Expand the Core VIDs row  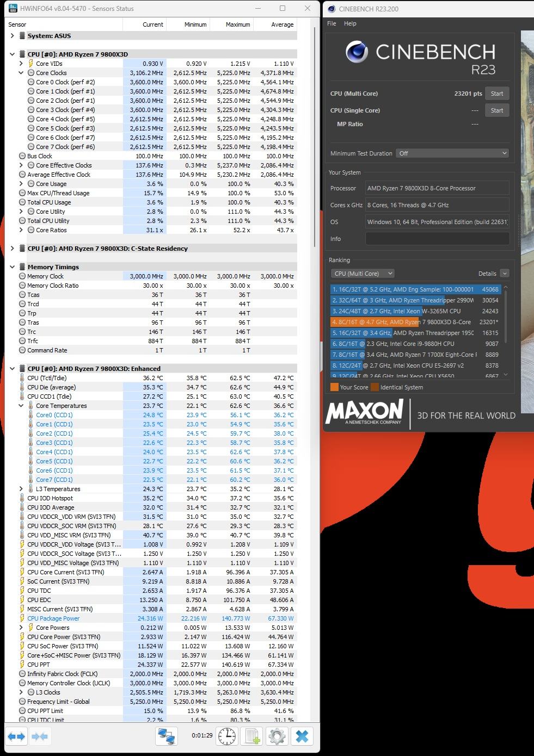click(21, 64)
